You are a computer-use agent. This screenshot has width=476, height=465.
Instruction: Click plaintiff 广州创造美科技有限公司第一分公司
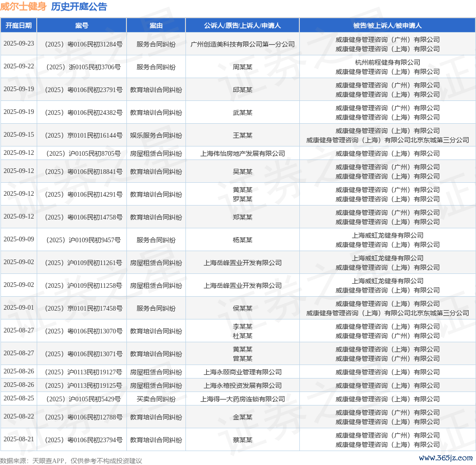[x=242, y=44]
